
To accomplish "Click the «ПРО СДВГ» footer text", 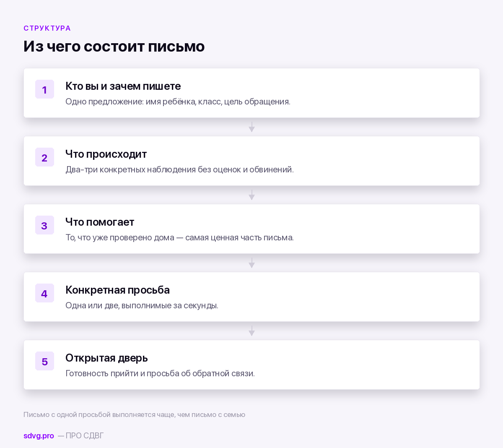I will 85,436.
